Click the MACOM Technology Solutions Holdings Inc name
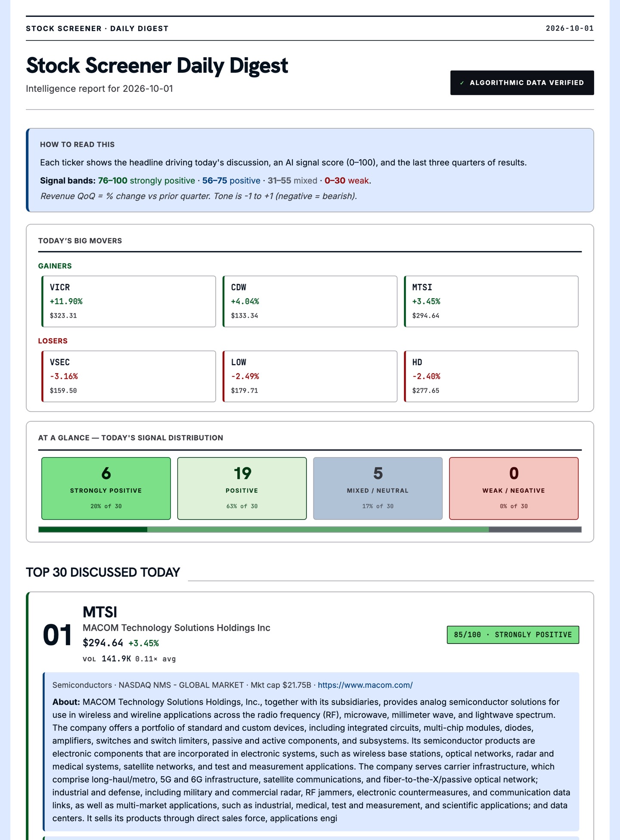This screenshot has width=620, height=840. [177, 628]
